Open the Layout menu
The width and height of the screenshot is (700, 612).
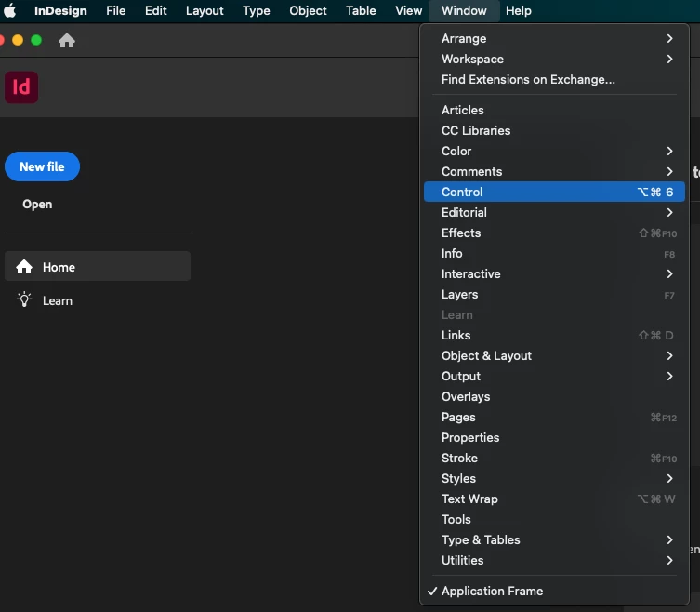(x=205, y=11)
